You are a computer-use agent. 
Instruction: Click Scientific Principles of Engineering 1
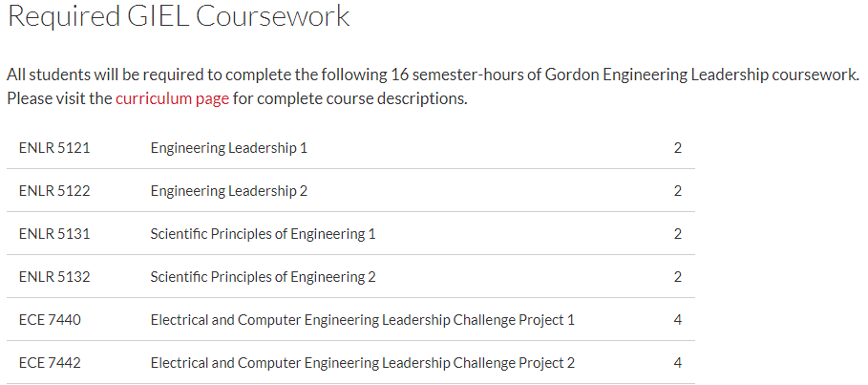pos(263,234)
